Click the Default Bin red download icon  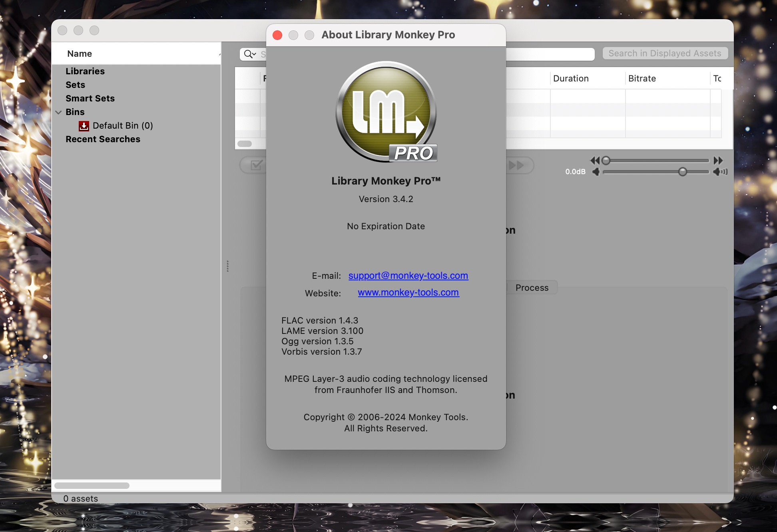[x=84, y=126]
